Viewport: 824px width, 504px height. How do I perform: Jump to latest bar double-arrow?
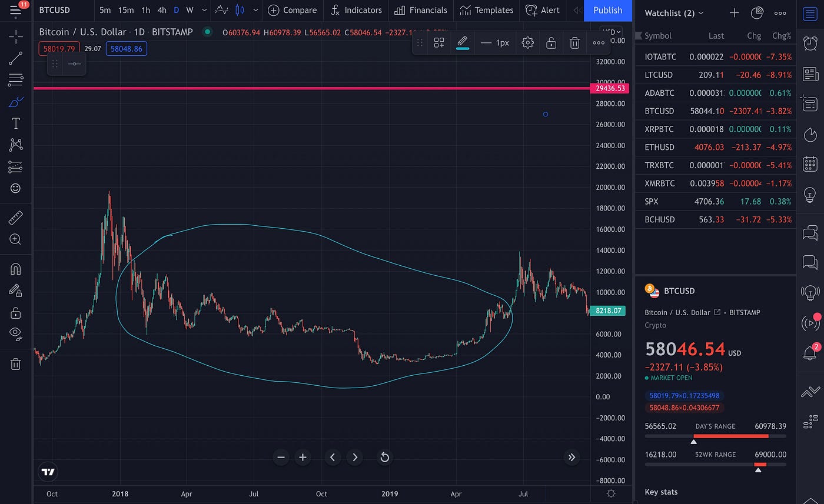point(572,457)
